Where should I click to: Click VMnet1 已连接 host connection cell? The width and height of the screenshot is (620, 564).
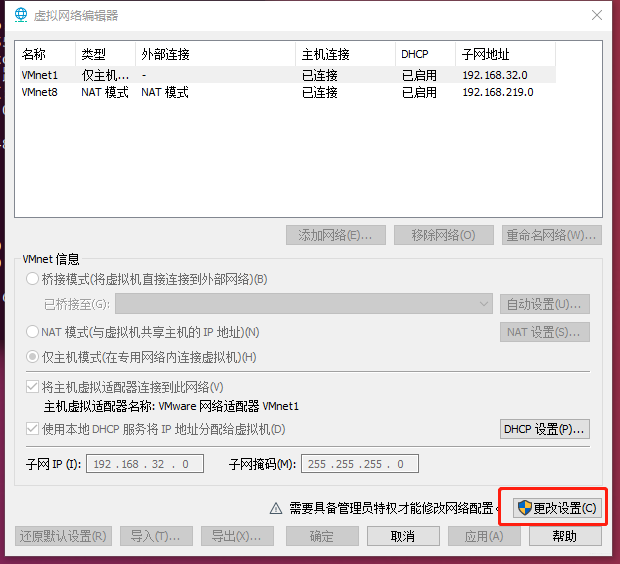coord(319,75)
